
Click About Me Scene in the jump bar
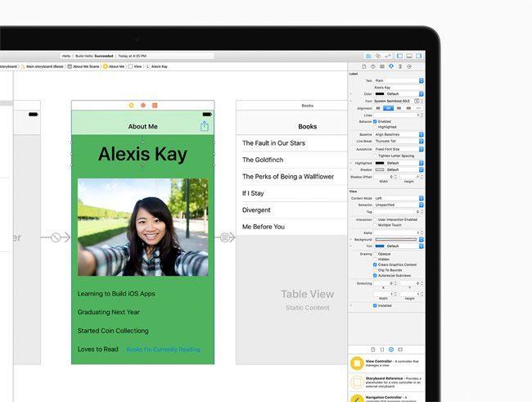coord(83,66)
